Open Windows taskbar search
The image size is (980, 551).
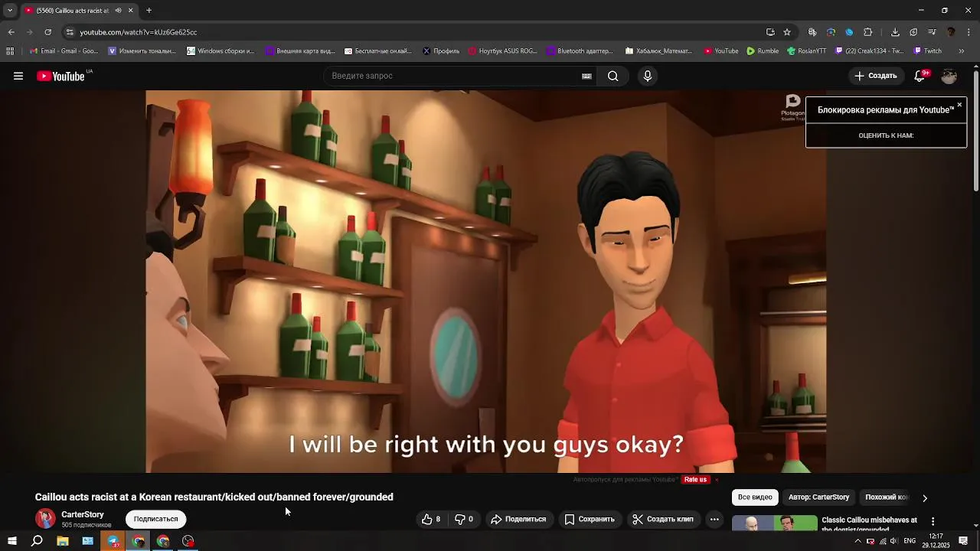(37, 541)
